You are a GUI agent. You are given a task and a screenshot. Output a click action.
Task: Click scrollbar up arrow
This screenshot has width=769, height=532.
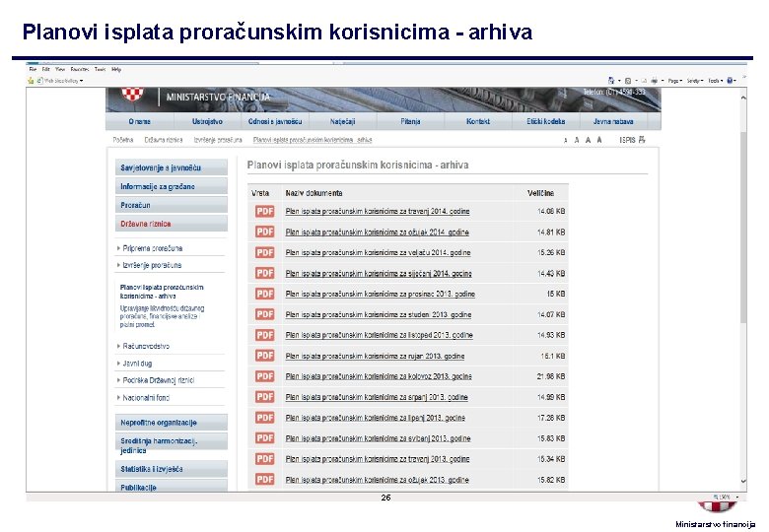pyautogui.click(x=743, y=98)
